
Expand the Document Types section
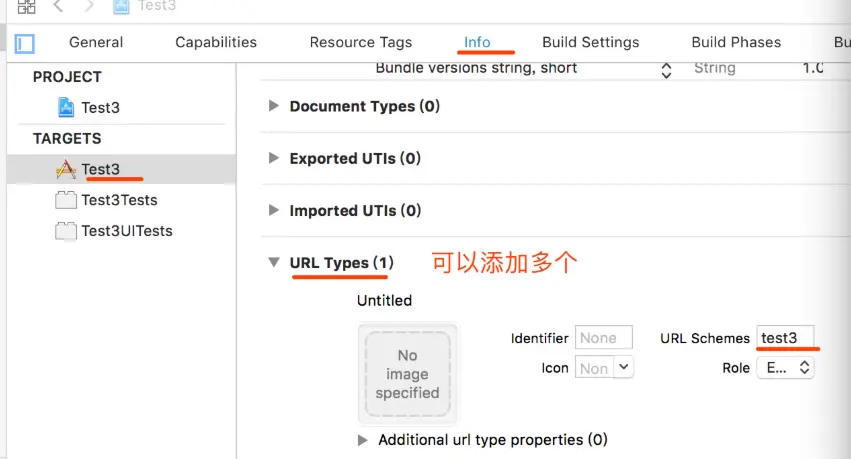(x=274, y=106)
